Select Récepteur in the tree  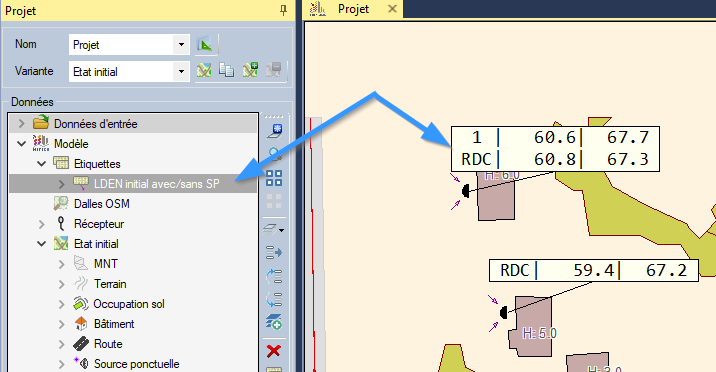(x=99, y=224)
